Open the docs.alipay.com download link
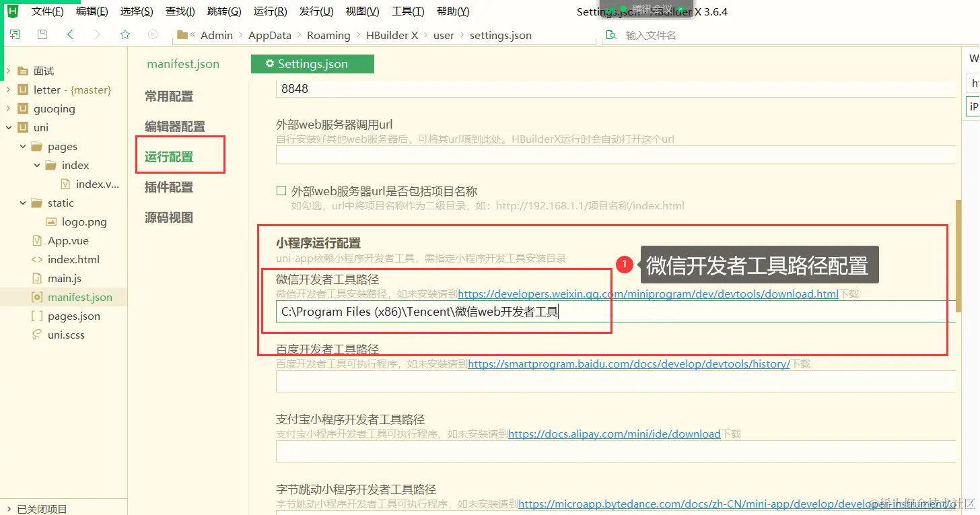Screen dimensions: 980x515 pyautogui.click(x=615, y=434)
